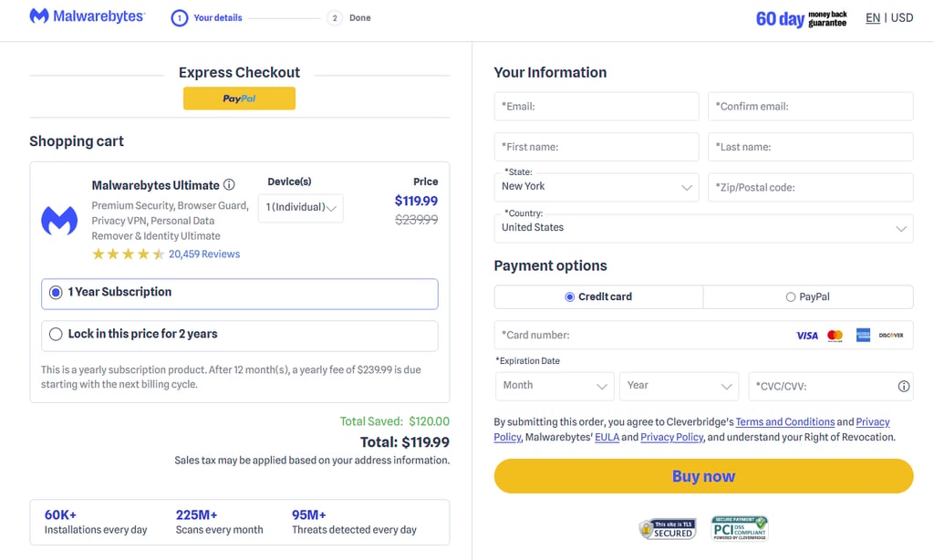Click Total: $119.99 text
934x560 pixels.
point(404,442)
